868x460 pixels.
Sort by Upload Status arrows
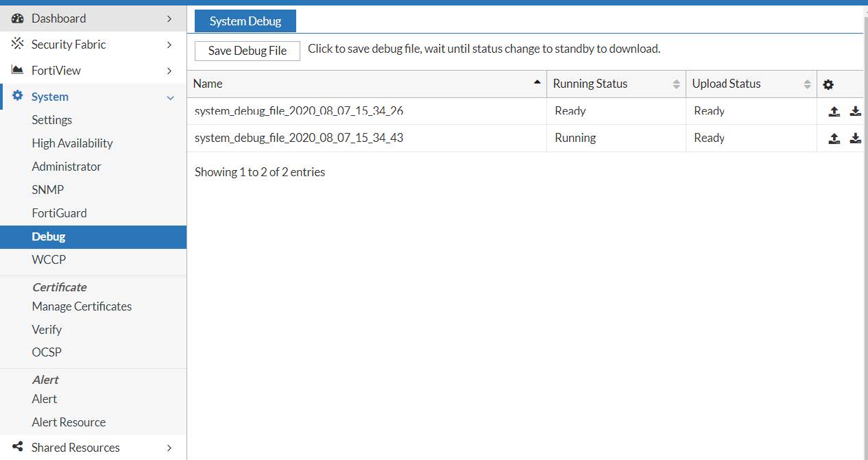(x=807, y=84)
